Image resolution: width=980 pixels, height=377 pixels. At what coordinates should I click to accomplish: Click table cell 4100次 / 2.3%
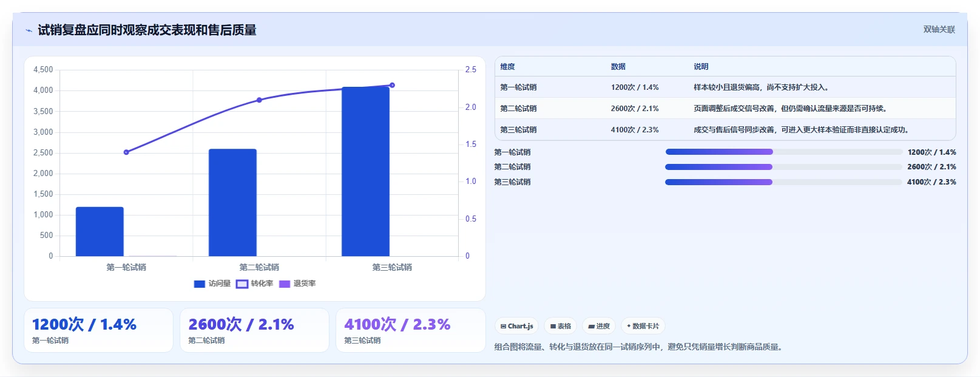coord(635,130)
